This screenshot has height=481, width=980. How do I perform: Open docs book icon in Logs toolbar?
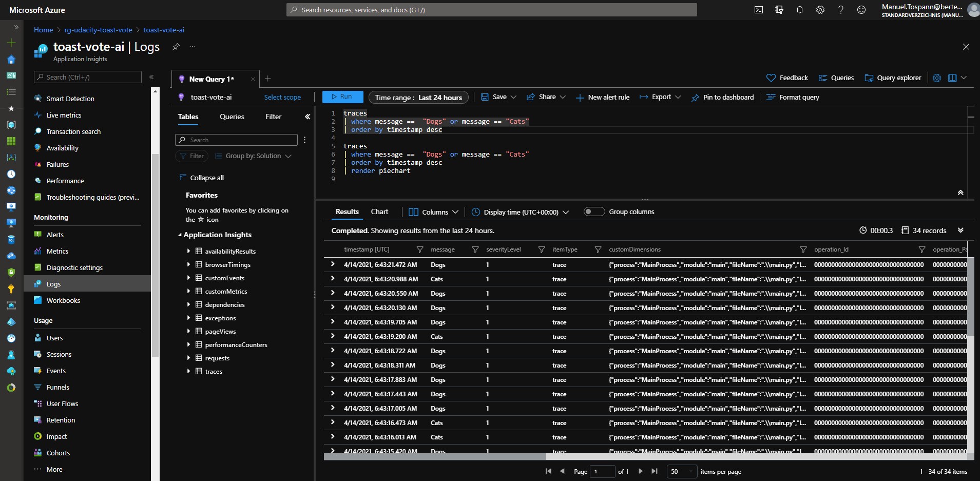952,78
